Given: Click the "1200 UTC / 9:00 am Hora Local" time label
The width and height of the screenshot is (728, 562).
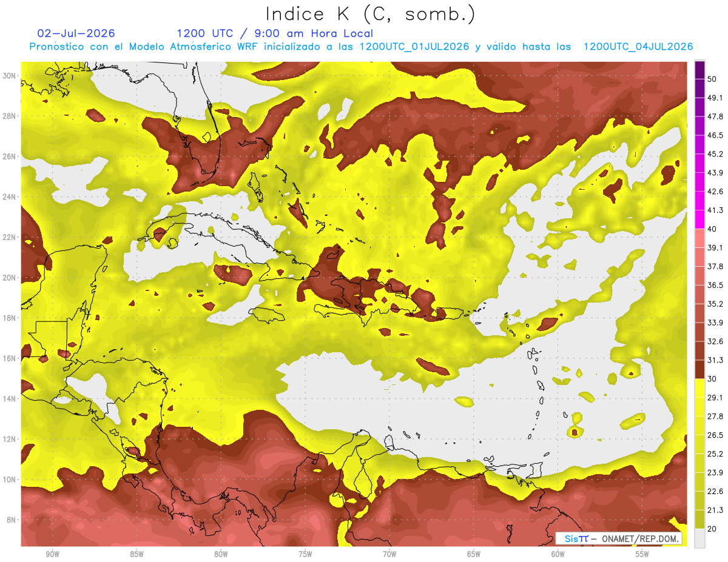Looking at the screenshot, I should click(275, 33).
